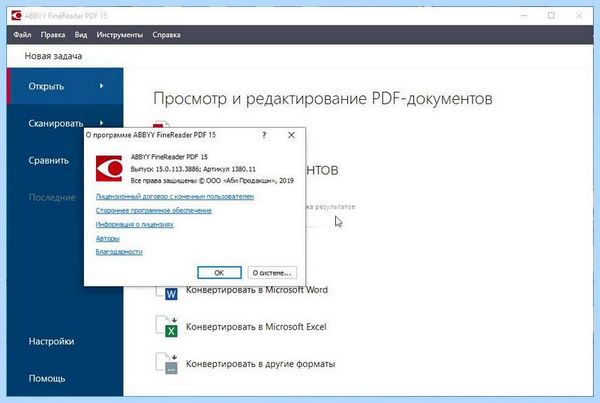Minimize the FineReader main window

click(x=524, y=16)
